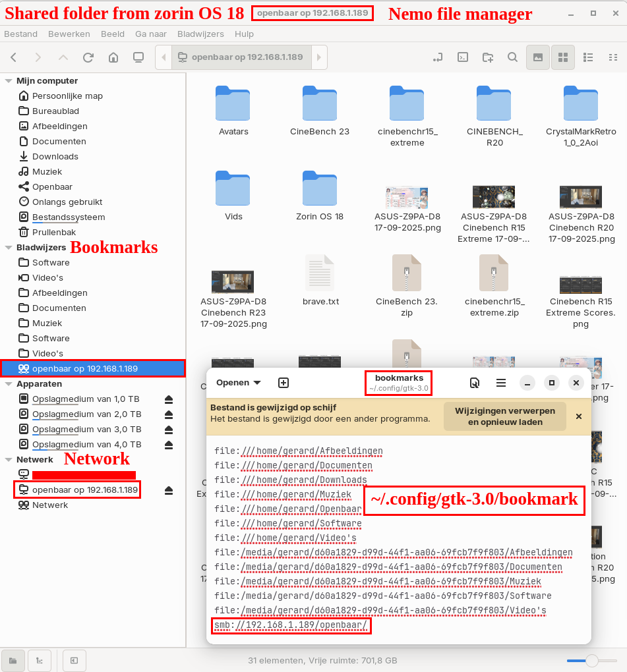Hide the sidebar with bottom toggle
Screen dimensions: 627x672
click(75, 660)
